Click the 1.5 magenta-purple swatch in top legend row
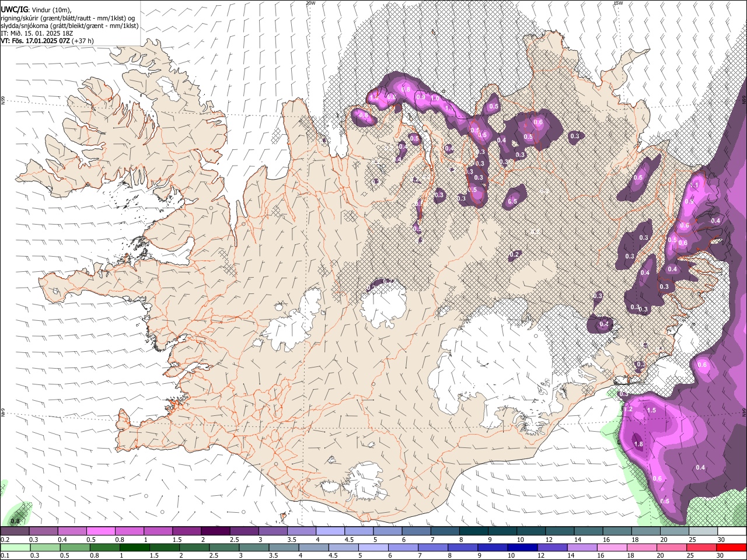The image size is (747, 560). 187,531
